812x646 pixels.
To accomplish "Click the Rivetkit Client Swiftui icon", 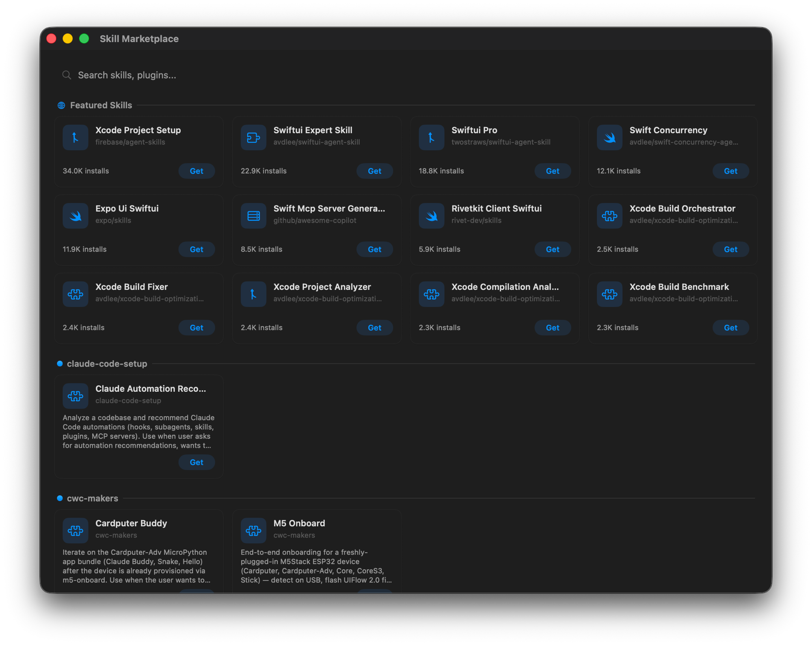I will pos(431,216).
